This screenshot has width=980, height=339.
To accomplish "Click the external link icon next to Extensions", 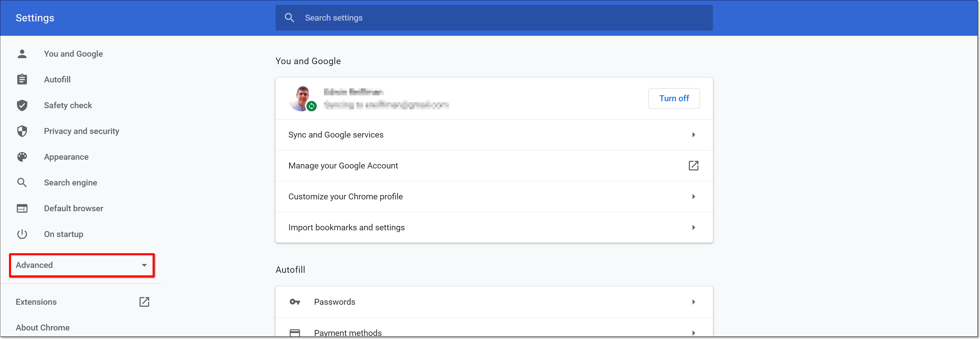I will [x=144, y=302].
